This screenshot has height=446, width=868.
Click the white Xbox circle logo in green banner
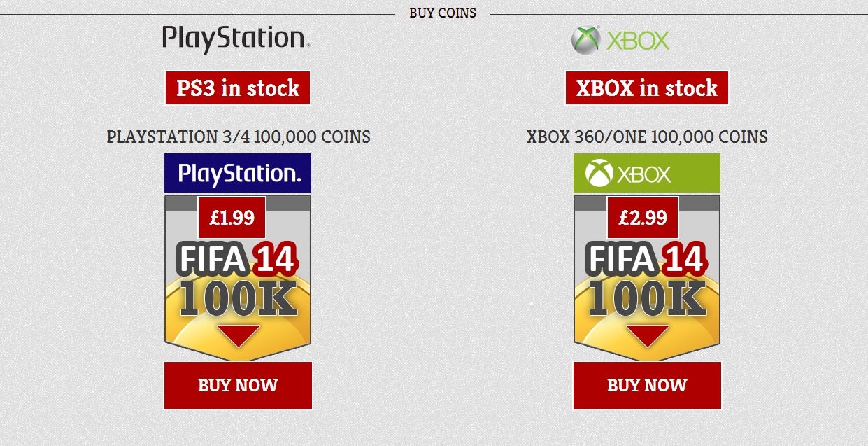(x=599, y=173)
